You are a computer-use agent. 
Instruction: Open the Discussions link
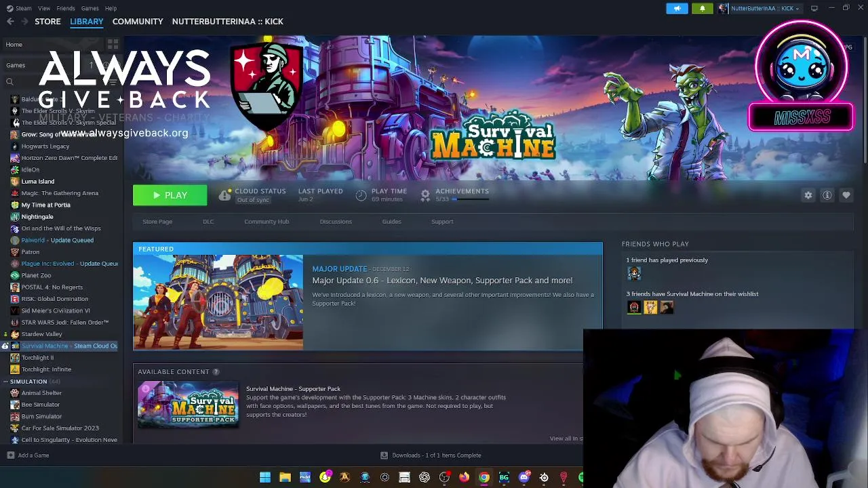coord(336,222)
